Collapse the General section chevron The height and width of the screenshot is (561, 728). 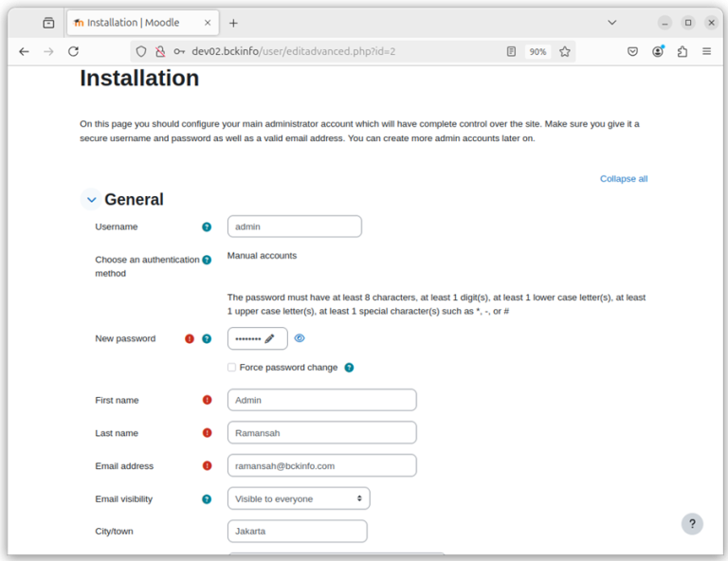click(x=91, y=200)
